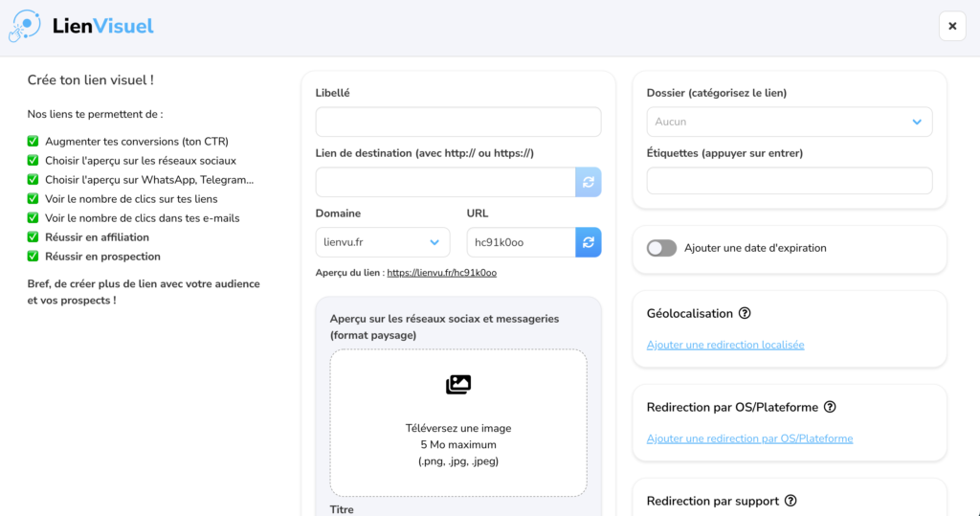This screenshot has width=980, height=516.
Task: Open the Domaine dropdown lienvu.fr
Action: (x=383, y=242)
